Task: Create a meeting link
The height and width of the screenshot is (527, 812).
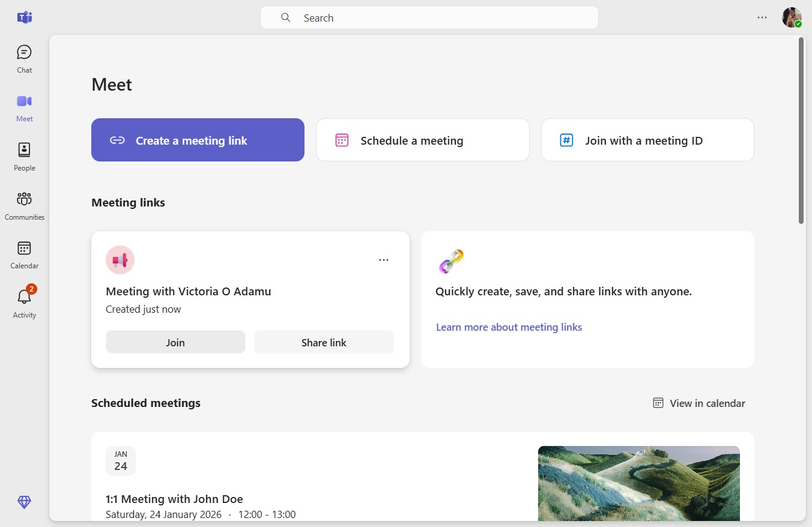Action: pyautogui.click(x=198, y=140)
